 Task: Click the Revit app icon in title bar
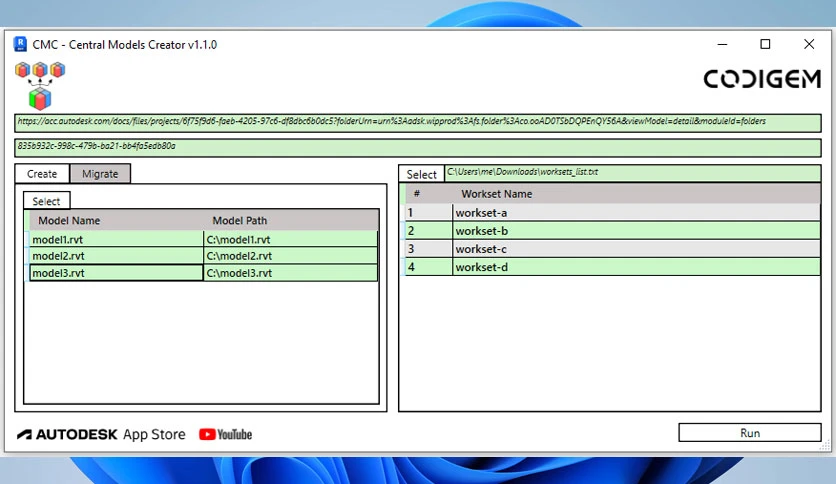click(20, 44)
